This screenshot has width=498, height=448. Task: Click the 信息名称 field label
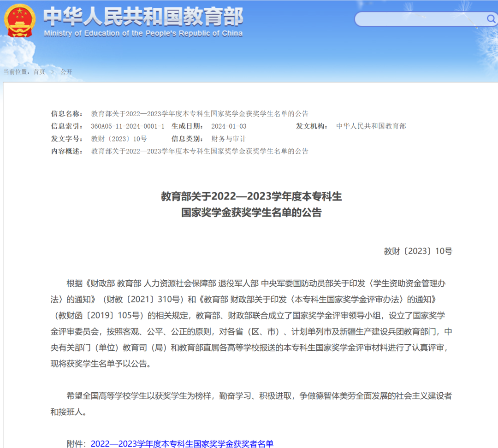pos(67,114)
